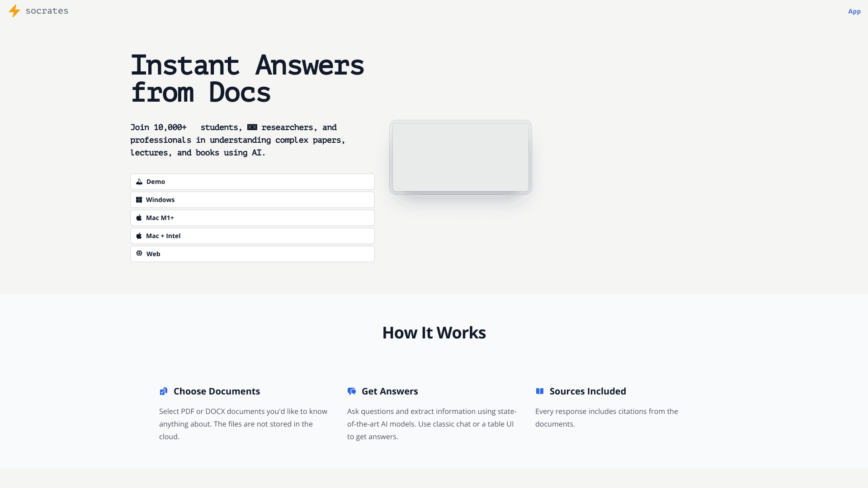Open the Web version of socrates
Screen dimensions: 868x488
[x=252, y=253]
